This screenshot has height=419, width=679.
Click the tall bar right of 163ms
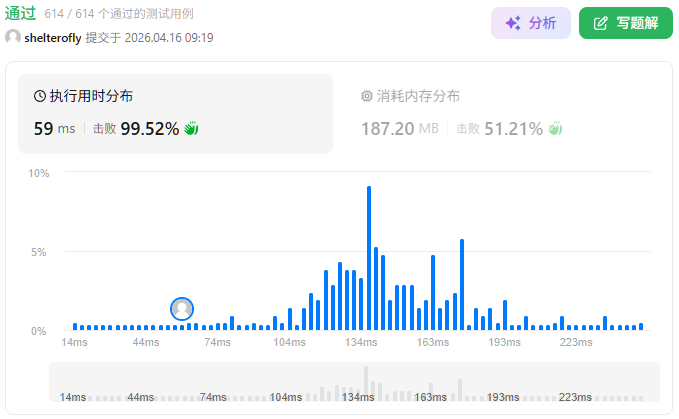[461, 285]
